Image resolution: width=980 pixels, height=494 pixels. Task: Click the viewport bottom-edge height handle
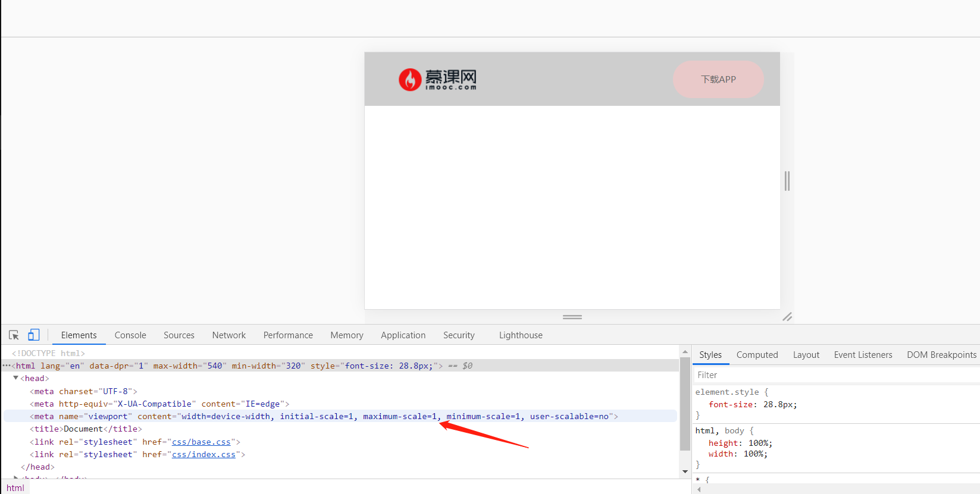572,317
